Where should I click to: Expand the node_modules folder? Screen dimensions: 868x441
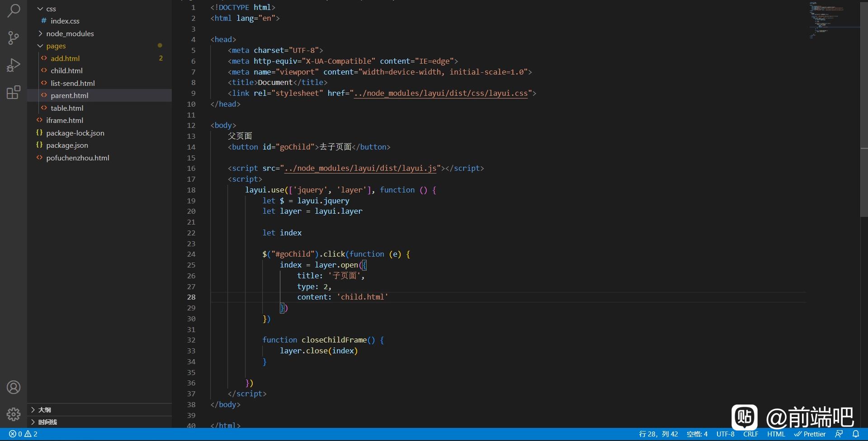[x=99, y=33]
